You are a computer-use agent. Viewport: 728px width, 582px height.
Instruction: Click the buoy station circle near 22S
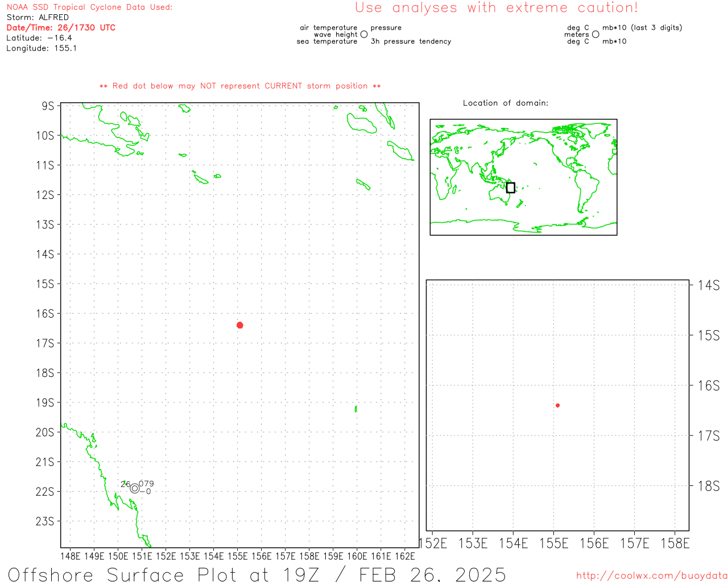(135, 488)
